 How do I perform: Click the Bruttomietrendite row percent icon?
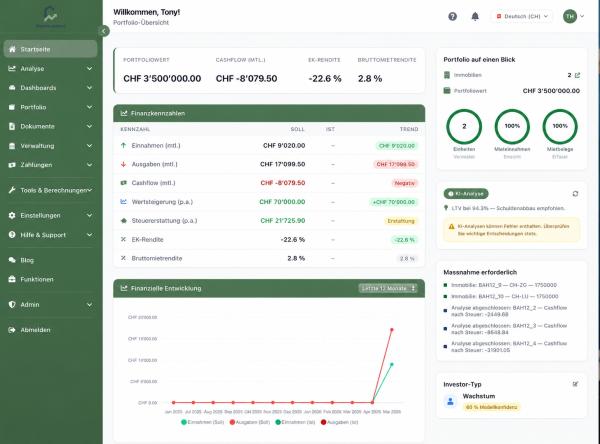[123, 258]
